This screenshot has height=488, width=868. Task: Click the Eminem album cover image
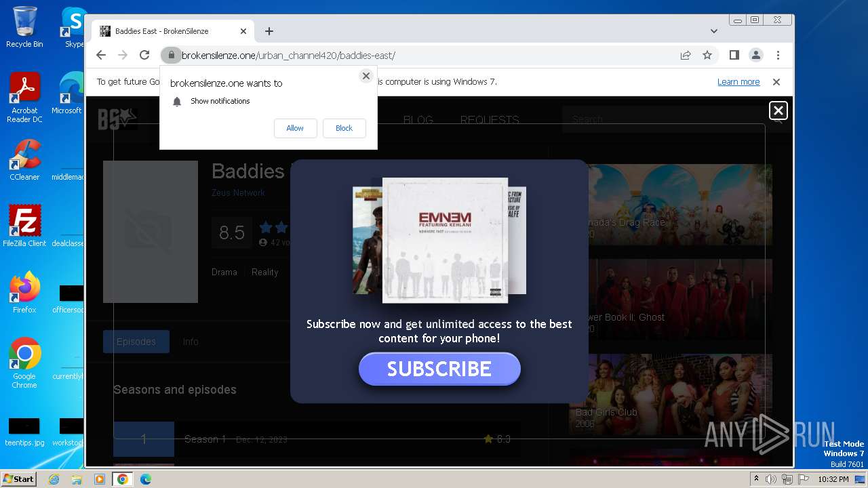(445, 240)
